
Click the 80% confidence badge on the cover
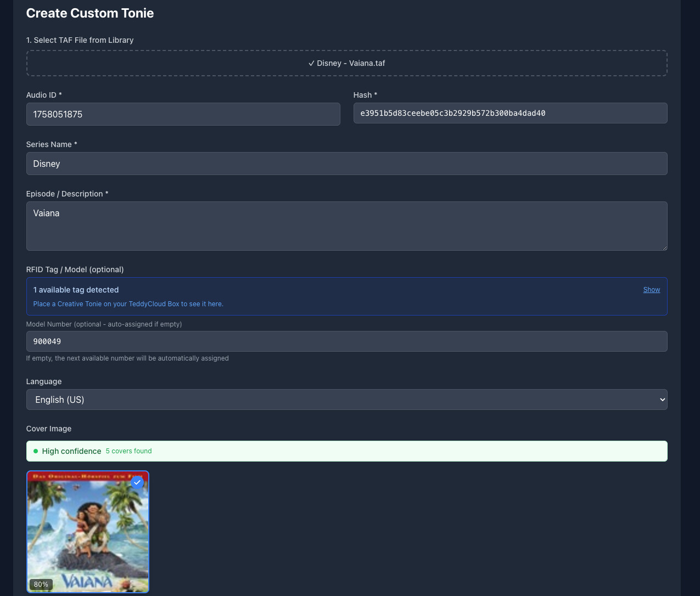(x=41, y=584)
